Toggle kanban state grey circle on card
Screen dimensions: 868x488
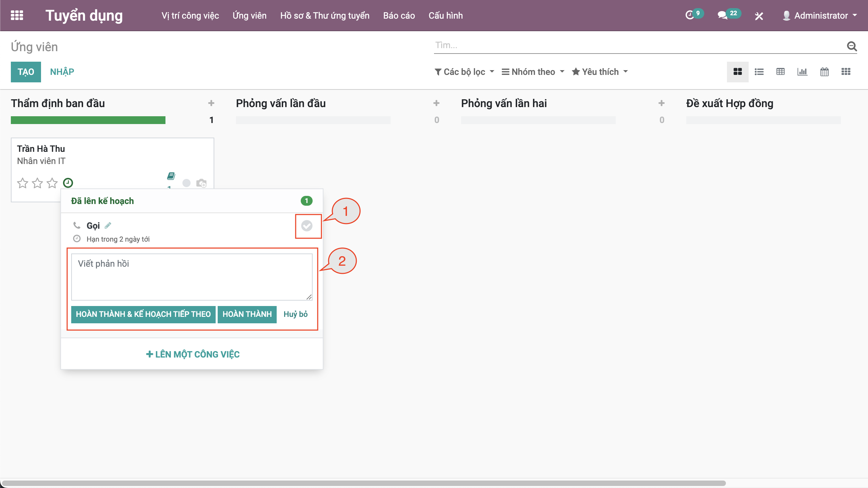tap(186, 183)
